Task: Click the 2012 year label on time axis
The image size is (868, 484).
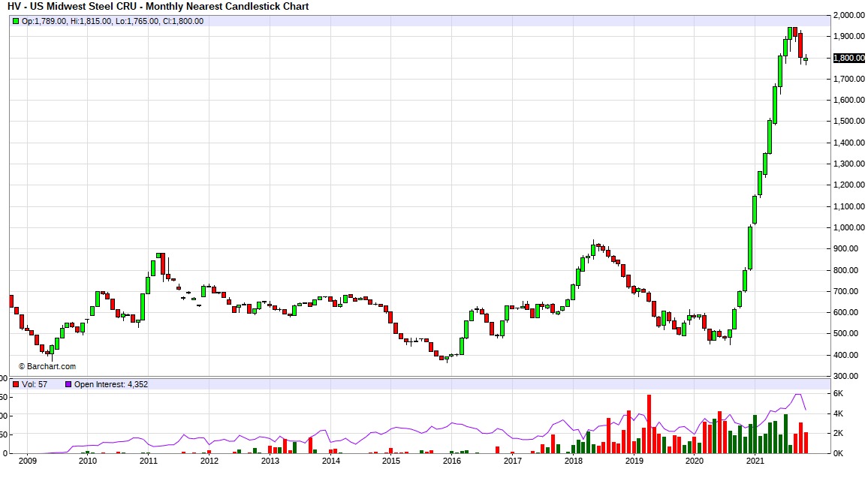Action: click(x=209, y=461)
